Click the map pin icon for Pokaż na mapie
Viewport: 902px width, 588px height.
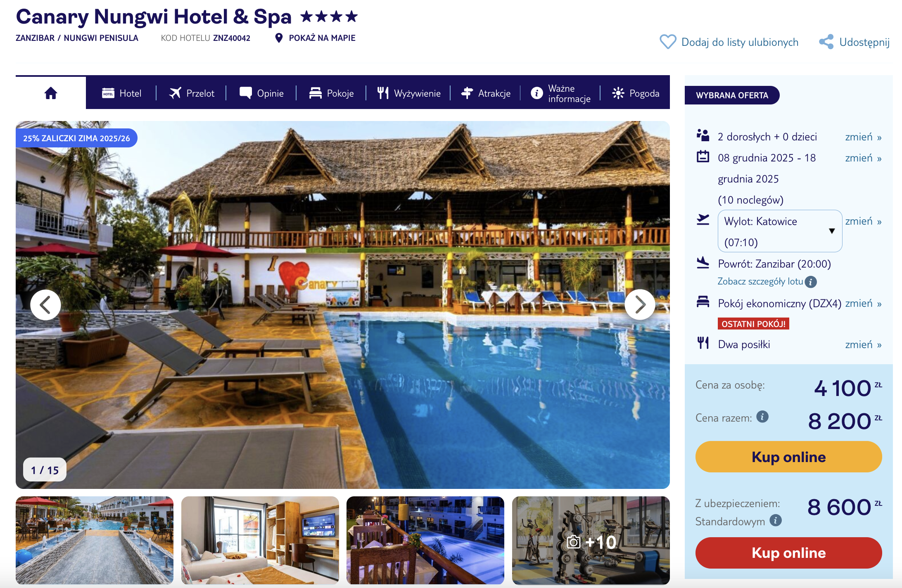[x=279, y=38]
